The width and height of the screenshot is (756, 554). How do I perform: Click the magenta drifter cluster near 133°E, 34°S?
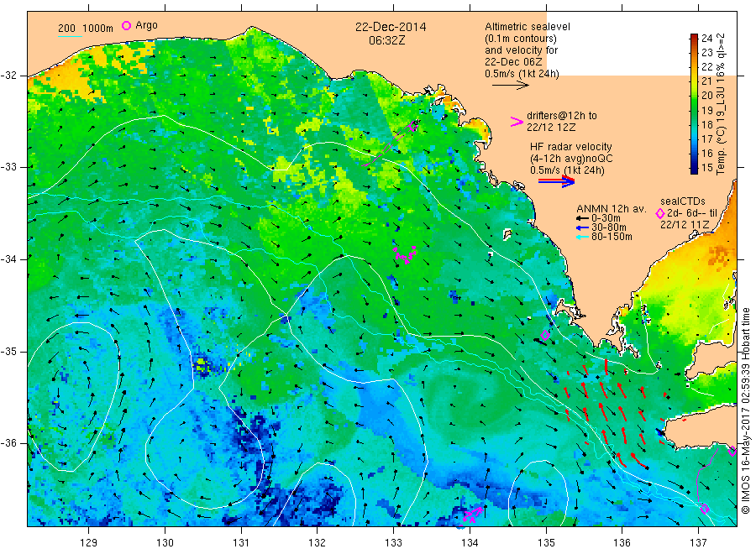(x=405, y=254)
